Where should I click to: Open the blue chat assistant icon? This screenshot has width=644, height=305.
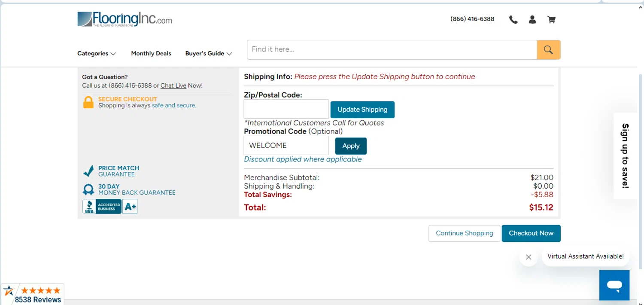tap(614, 285)
